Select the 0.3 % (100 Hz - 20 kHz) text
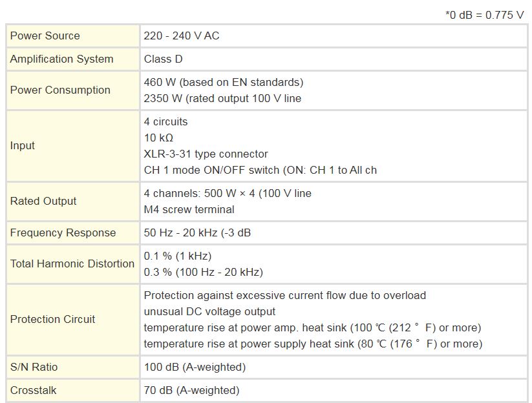 pos(203,271)
